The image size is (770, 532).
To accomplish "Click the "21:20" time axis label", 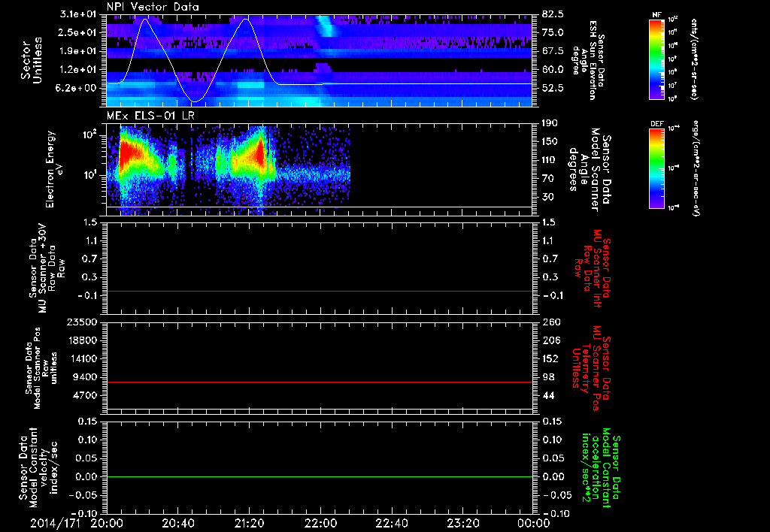I will (249, 523).
